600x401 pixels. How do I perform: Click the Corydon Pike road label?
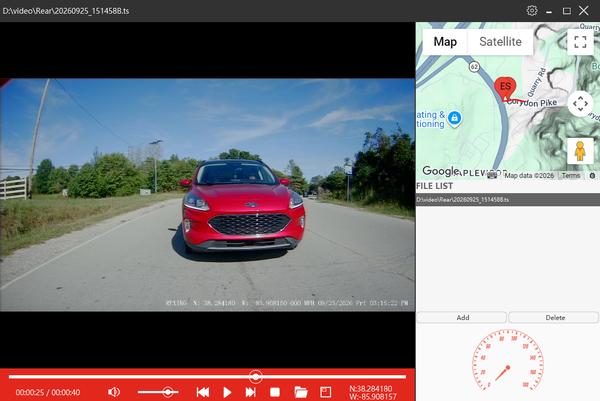tap(533, 103)
